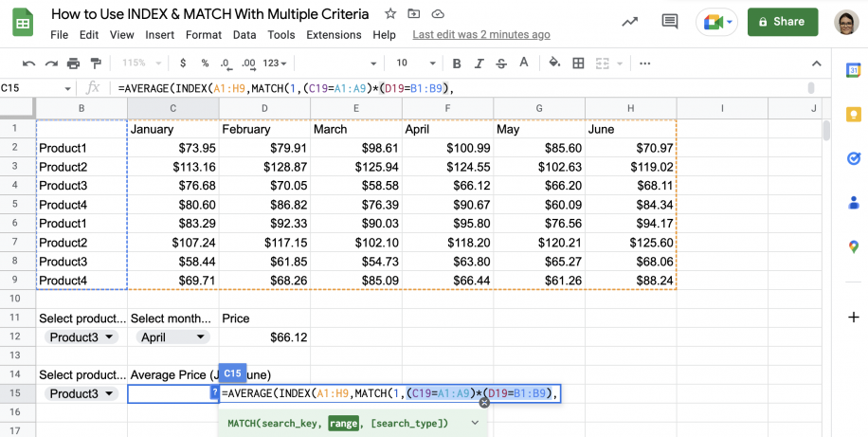
Task: Click the document title text
Action: (209, 14)
